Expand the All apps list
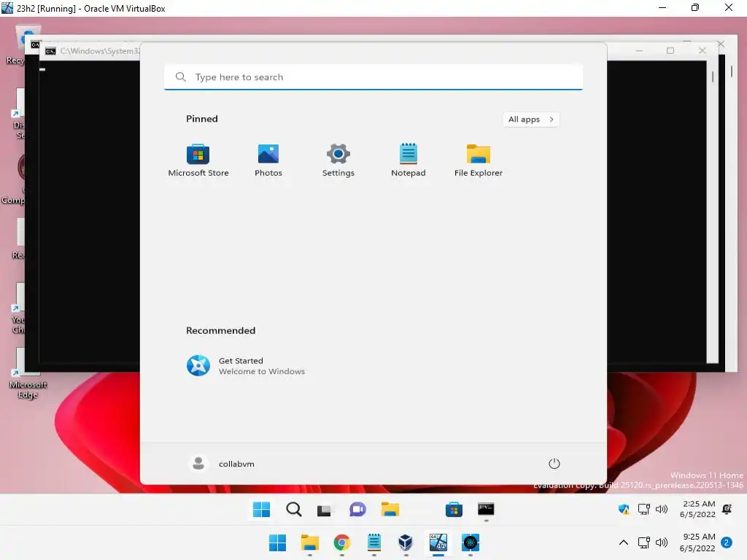The width and height of the screenshot is (747, 560). point(531,119)
